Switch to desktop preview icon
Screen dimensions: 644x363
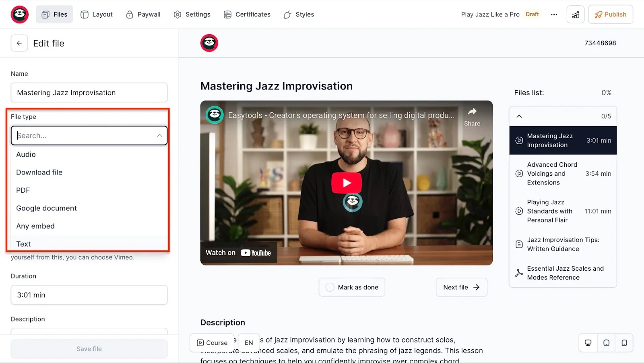tap(588, 343)
